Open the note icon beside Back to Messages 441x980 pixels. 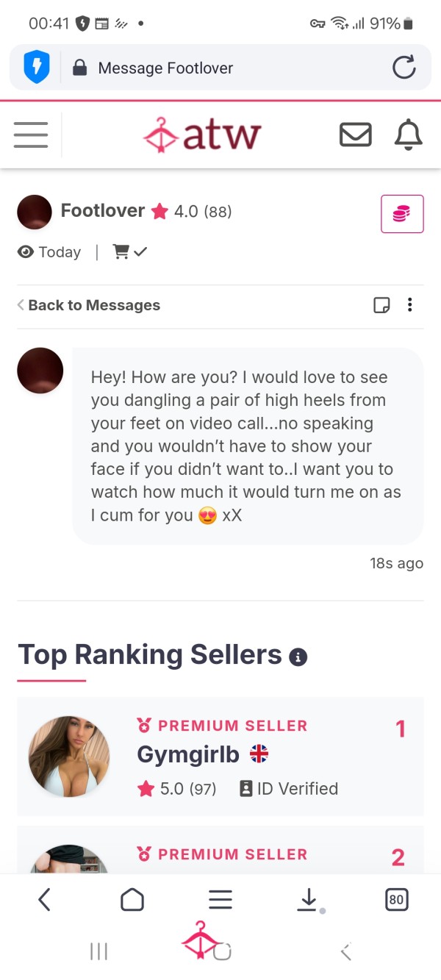tap(381, 305)
